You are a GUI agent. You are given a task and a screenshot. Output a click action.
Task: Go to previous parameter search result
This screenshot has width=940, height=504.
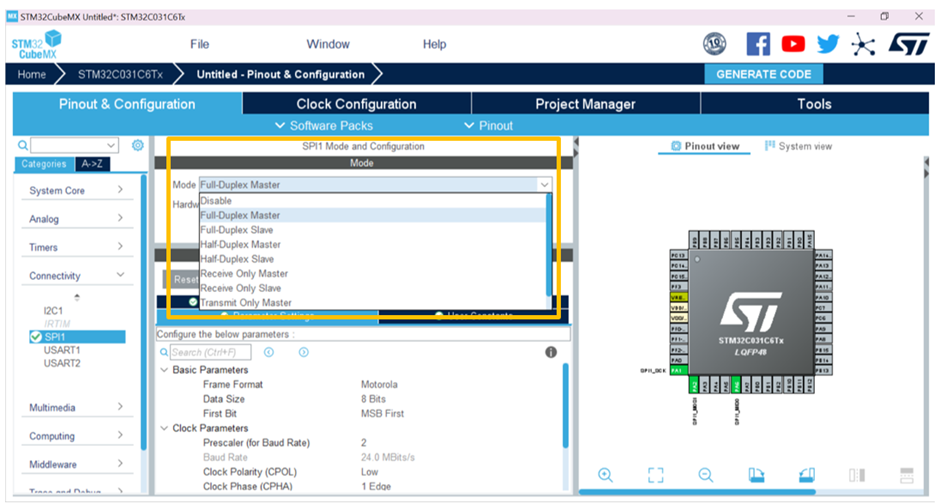[269, 352]
